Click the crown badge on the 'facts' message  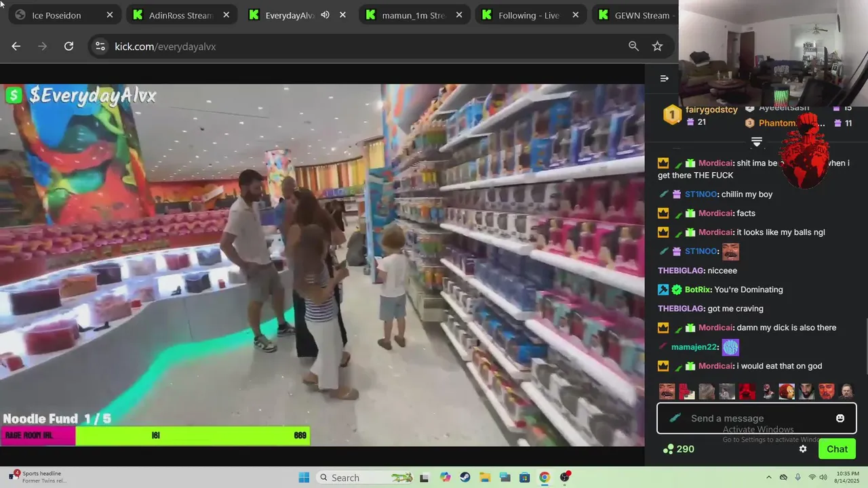[x=663, y=213]
